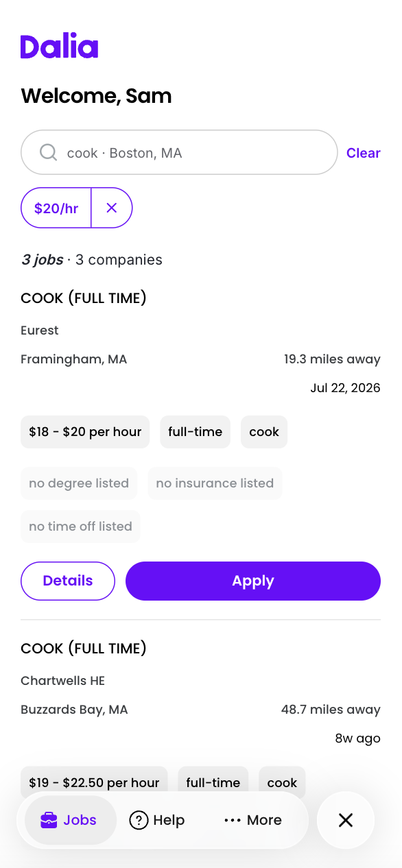402x868 pixels.
Task: Click the no time off listed tag
Action: pyautogui.click(x=80, y=527)
